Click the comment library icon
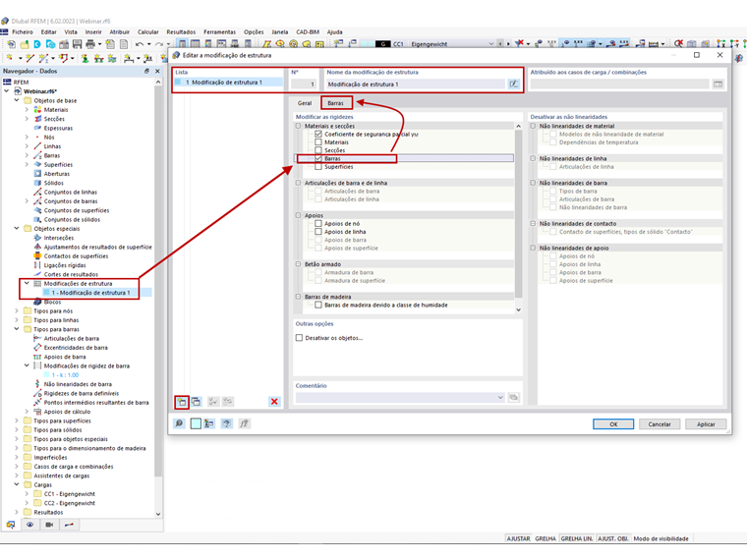Screen dimensions: 747x560 tap(513, 397)
